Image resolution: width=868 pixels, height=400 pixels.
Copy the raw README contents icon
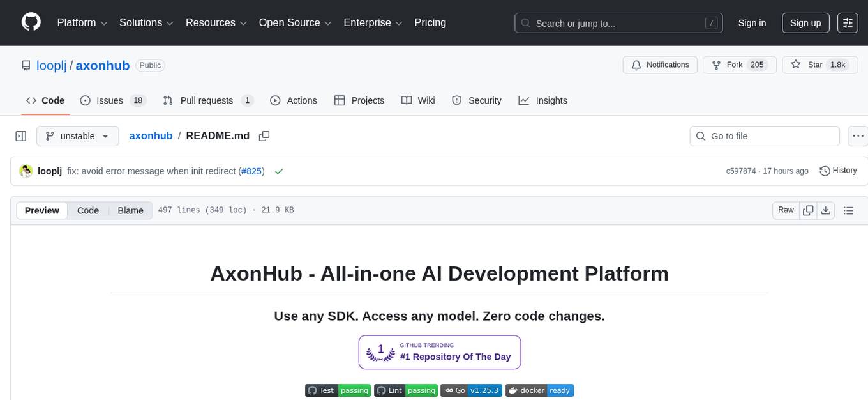pos(808,210)
